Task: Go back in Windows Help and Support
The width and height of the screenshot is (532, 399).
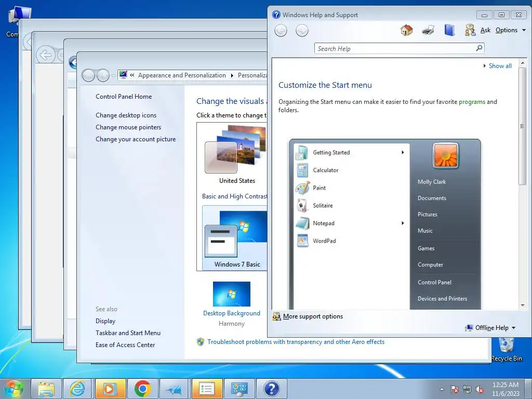Action: click(281, 31)
